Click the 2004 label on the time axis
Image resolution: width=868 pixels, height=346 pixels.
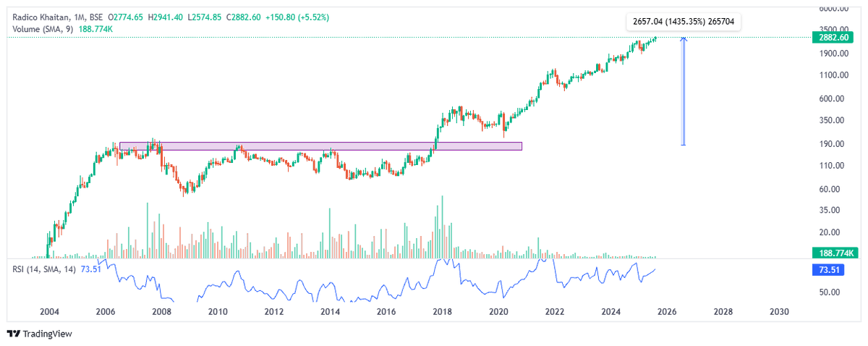point(49,312)
